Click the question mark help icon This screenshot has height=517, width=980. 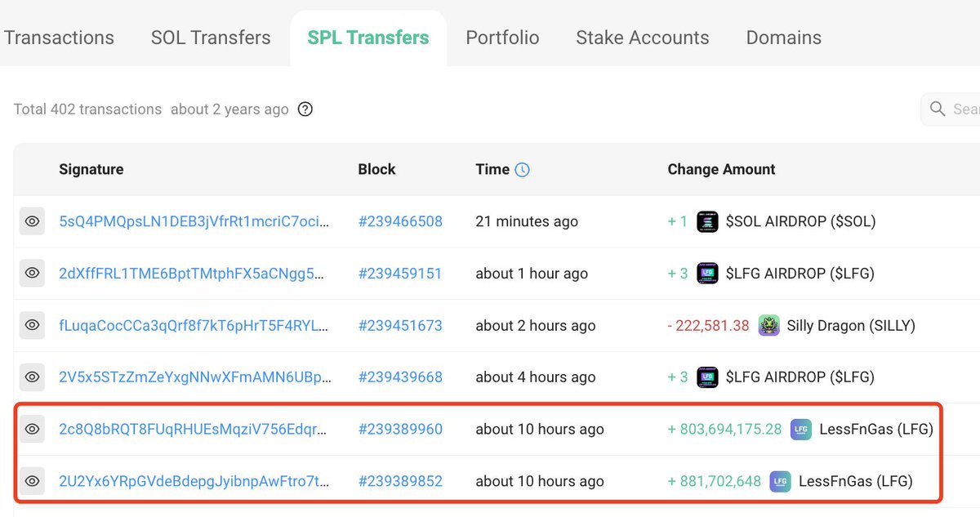[x=305, y=109]
